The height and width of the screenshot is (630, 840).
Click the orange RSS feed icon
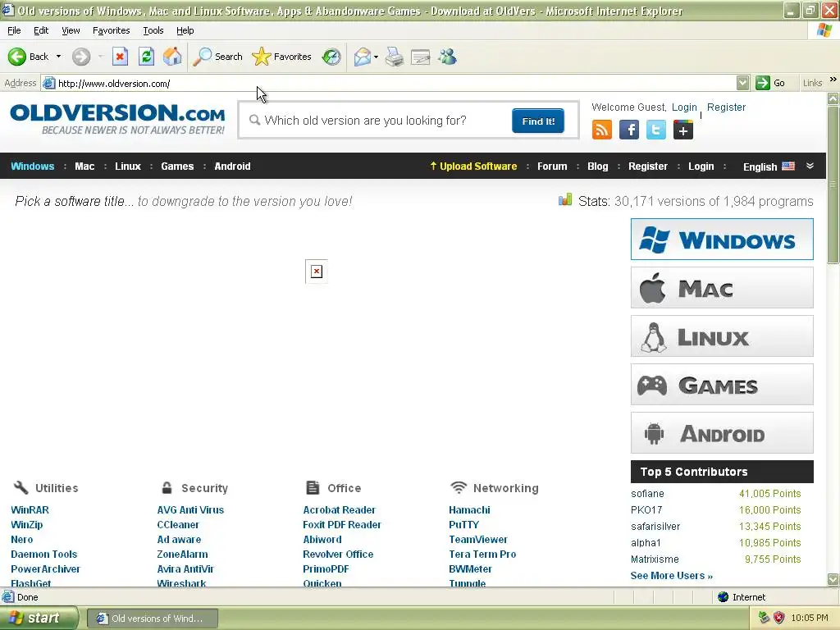click(601, 130)
